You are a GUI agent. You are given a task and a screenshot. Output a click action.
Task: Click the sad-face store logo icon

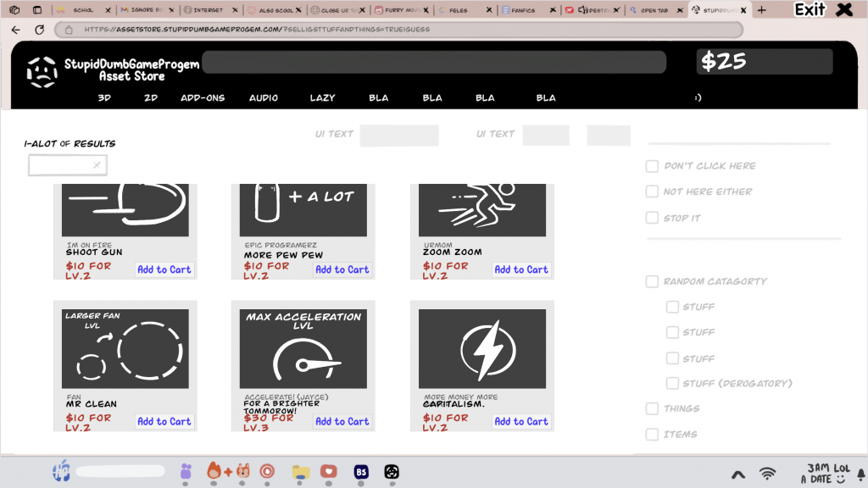point(42,71)
